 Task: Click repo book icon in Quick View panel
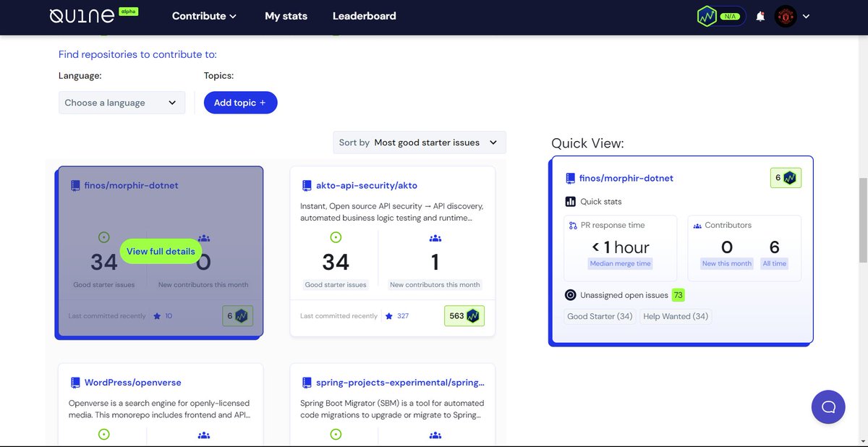pyautogui.click(x=570, y=178)
